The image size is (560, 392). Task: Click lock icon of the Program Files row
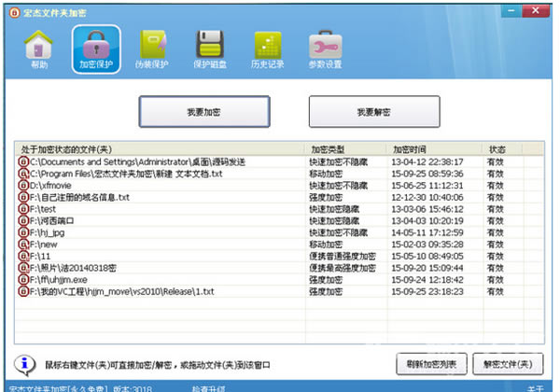[x=23, y=174]
